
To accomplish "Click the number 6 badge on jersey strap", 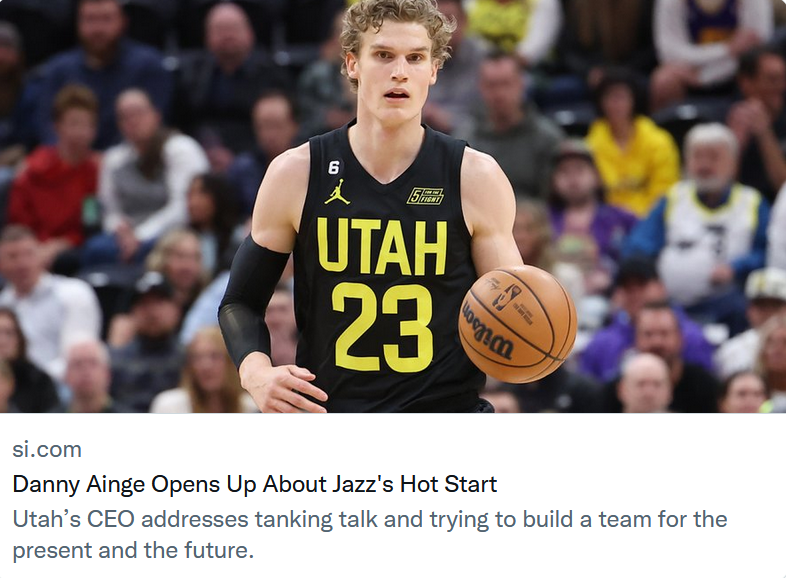I will point(333,167).
